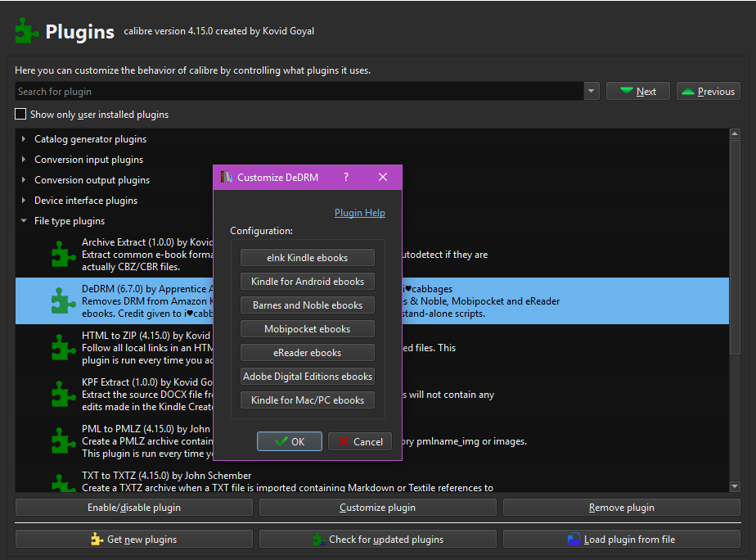Image resolution: width=756 pixels, height=560 pixels.
Task: Open the Plugin Help link
Action: pyautogui.click(x=360, y=213)
